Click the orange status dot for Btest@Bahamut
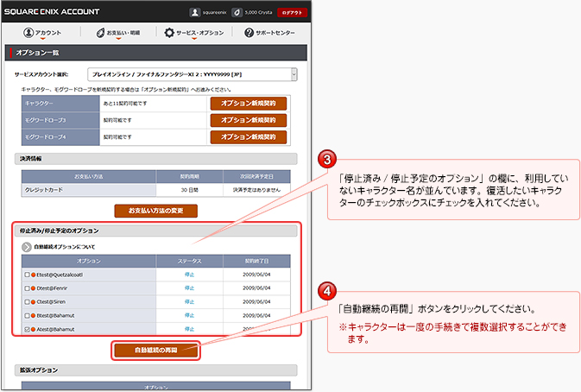Viewport: 581px width, 392px height. coord(34,316)
